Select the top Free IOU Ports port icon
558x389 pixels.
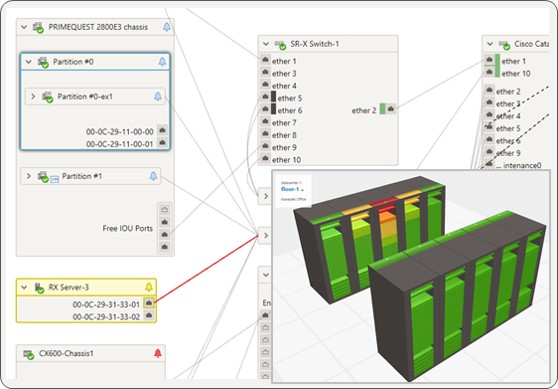point(164,210)
